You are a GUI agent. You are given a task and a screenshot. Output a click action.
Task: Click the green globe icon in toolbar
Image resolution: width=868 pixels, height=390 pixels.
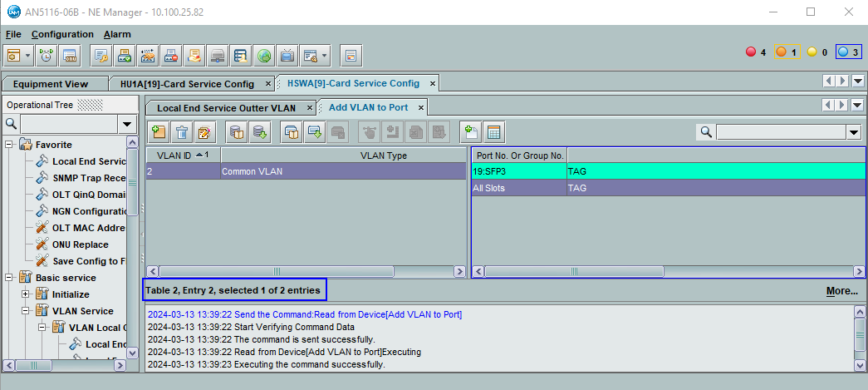click(x=263, y=56)
